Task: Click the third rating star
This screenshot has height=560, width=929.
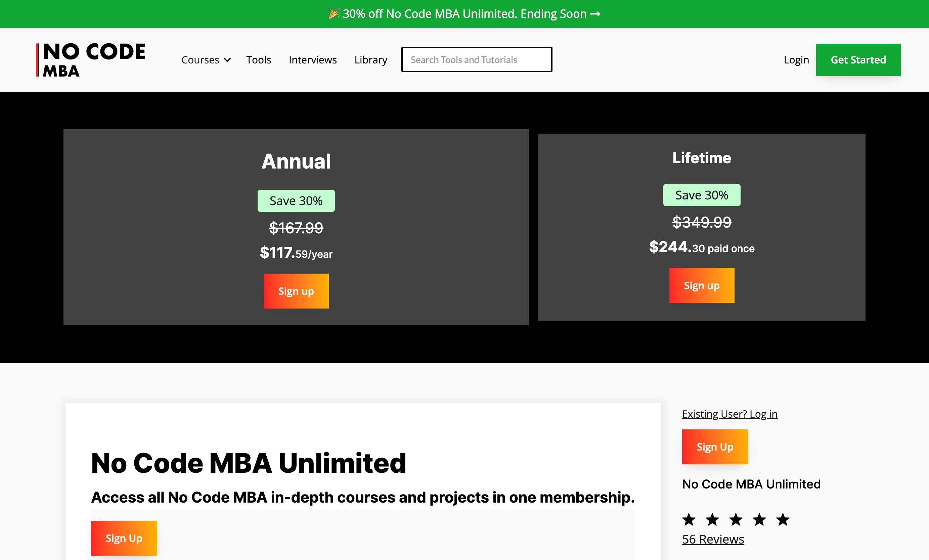Action: coord(736,520)
